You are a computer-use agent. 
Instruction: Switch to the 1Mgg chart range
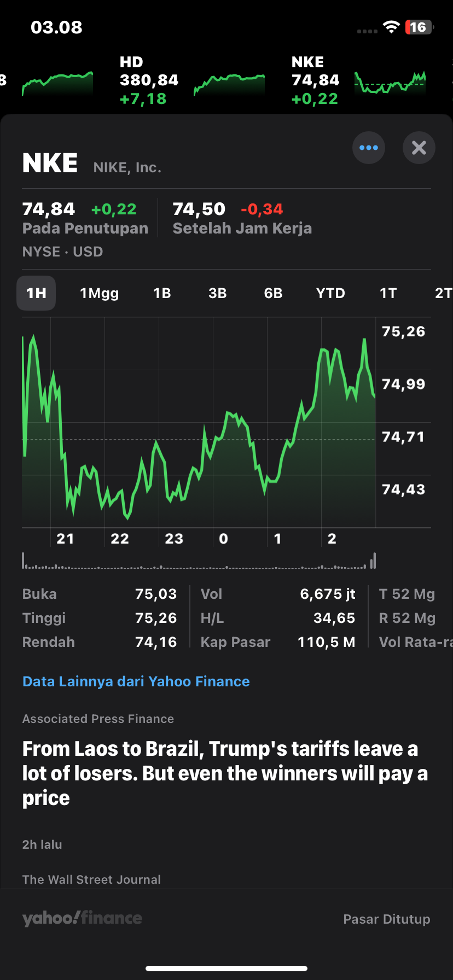[x=100, y=293]
